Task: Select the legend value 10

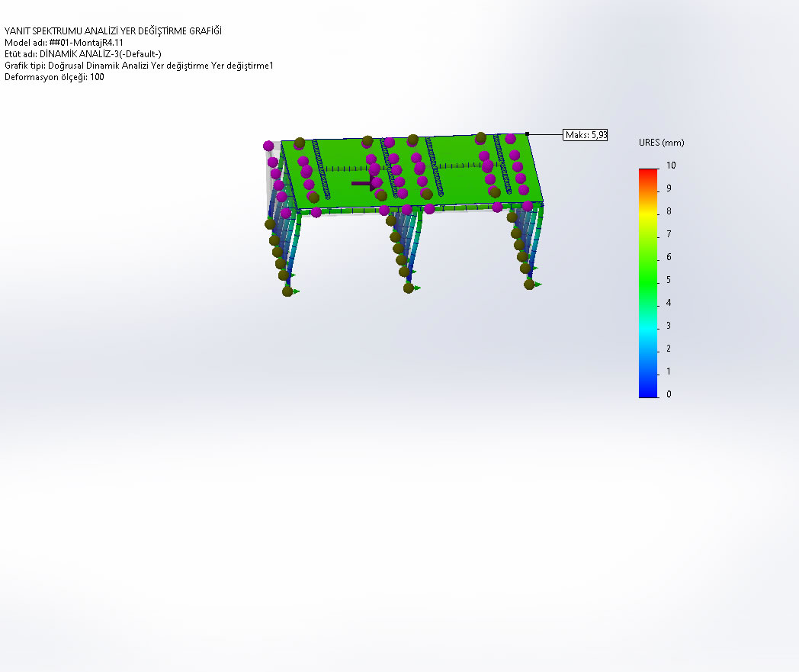Action: click(x=671, y=166)
